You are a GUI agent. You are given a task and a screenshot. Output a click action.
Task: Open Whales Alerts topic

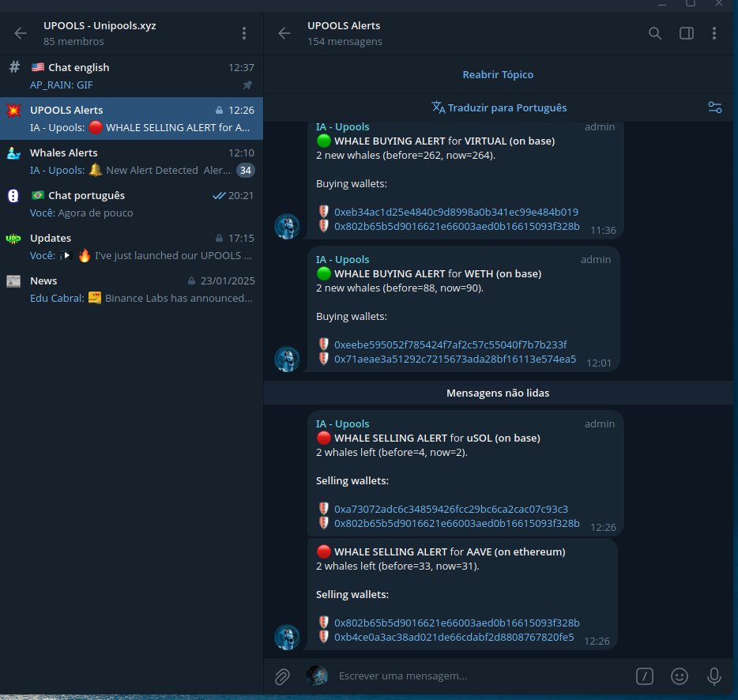131,161
